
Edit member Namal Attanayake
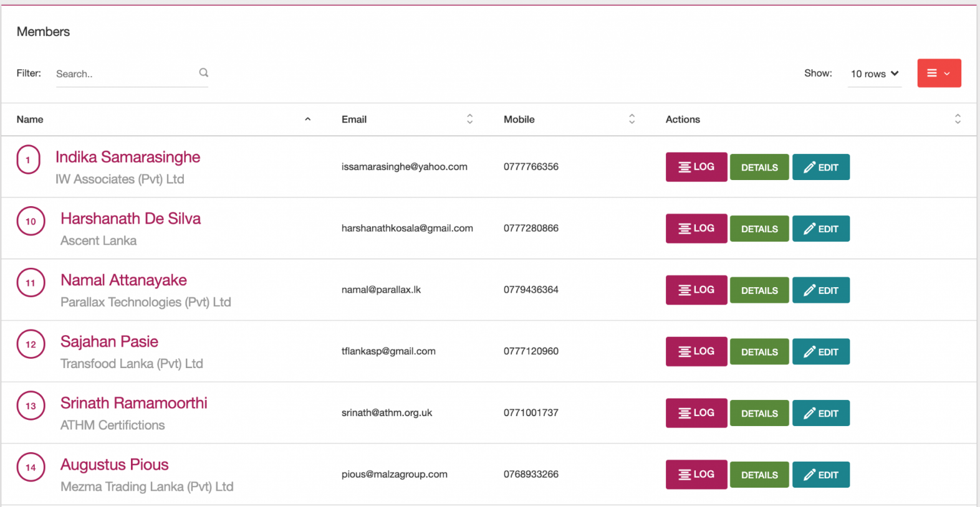[821, 290]
